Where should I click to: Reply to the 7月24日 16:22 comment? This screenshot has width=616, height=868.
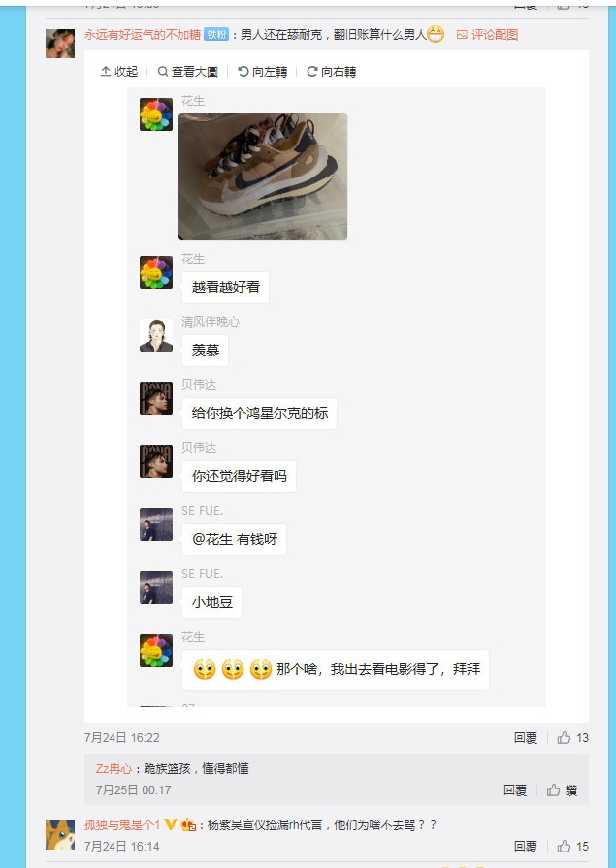click(525, 737)
